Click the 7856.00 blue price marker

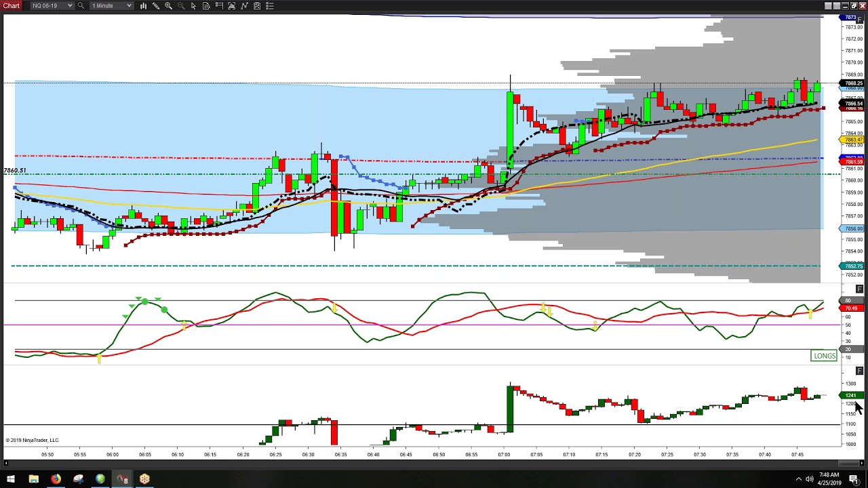pyautogui.click(x=853, y=228)
